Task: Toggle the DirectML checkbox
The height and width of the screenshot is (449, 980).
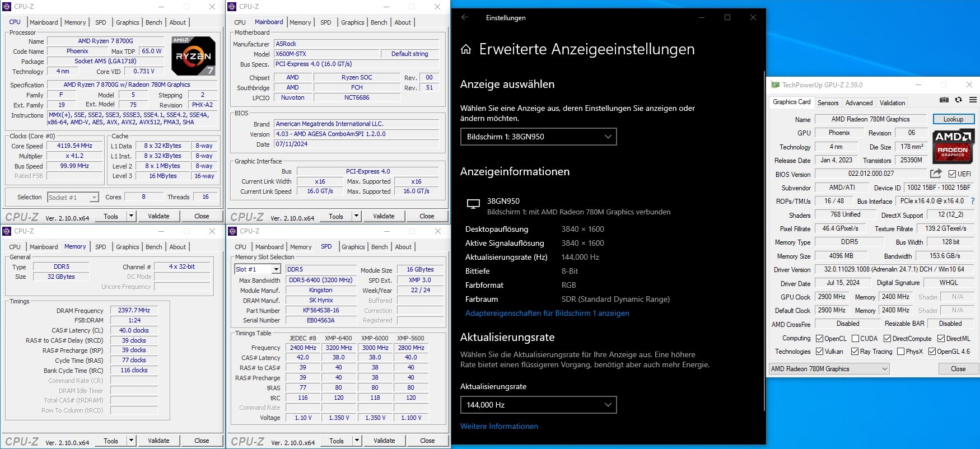Action: (x=941, y=339)
